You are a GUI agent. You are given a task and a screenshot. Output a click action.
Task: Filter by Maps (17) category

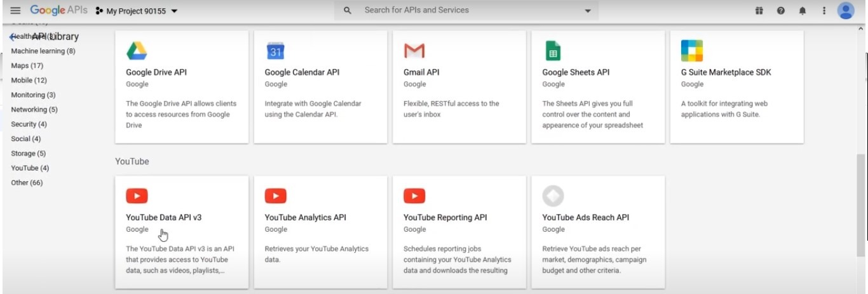(27, 65)
